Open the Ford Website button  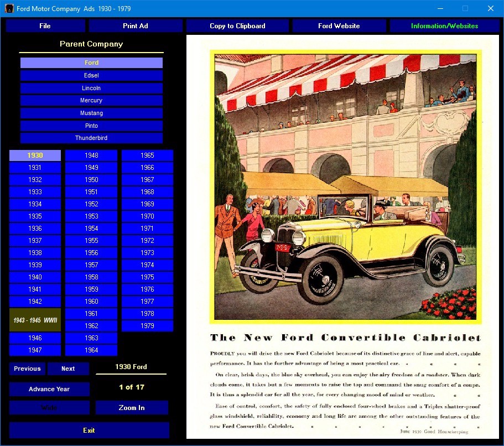click(x=339, y=26)
